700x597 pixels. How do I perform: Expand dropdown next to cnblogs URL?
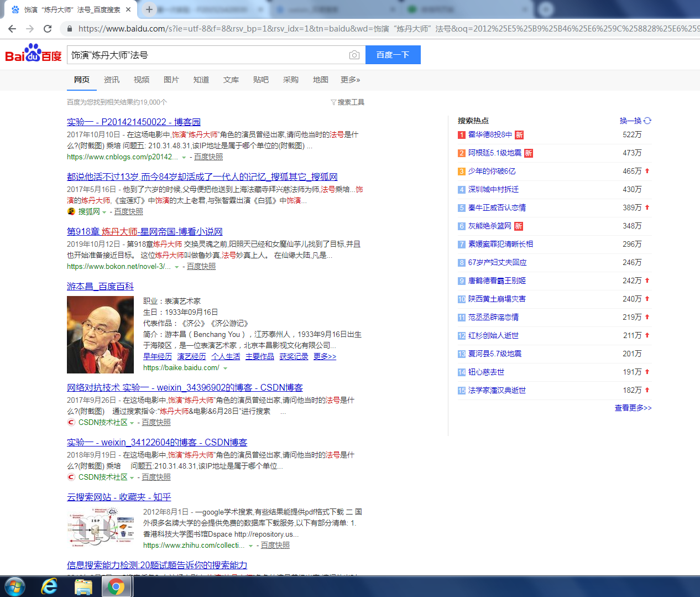(184, 158)
